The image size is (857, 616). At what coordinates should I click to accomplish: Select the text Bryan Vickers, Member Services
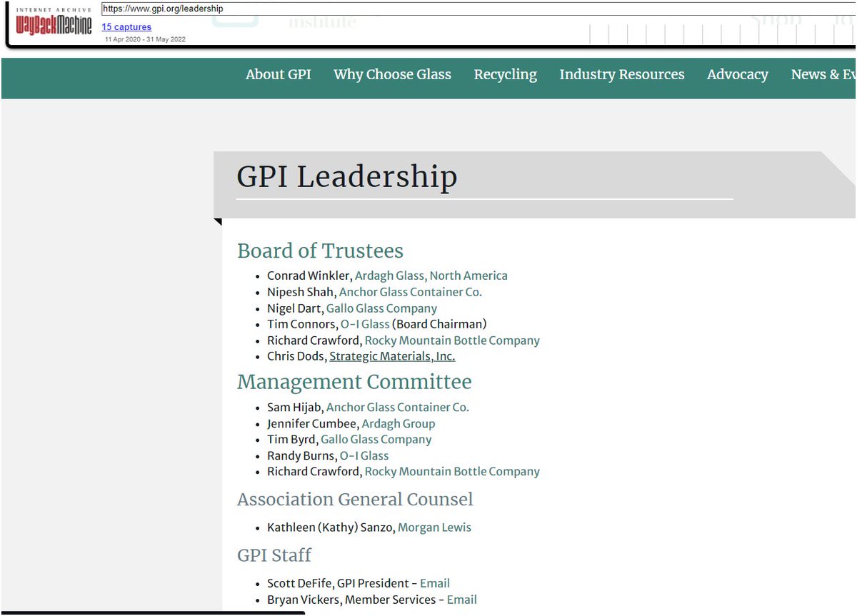pyautogui.click(x=351, y=600)
